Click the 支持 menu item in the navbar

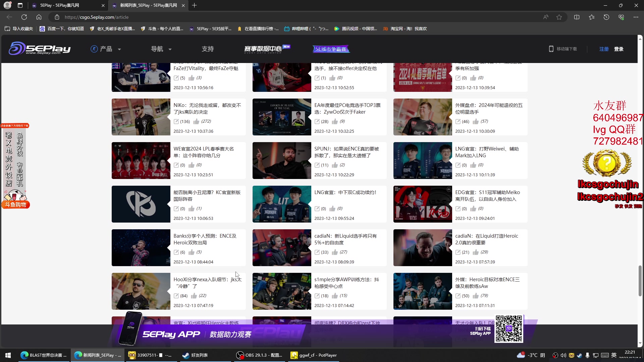[208, 49]
